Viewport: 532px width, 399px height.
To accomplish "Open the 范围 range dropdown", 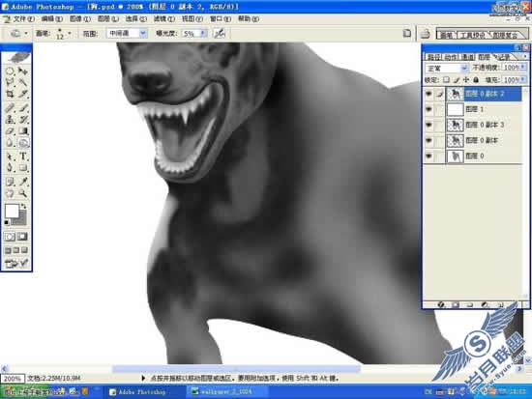I will [127, 33].
